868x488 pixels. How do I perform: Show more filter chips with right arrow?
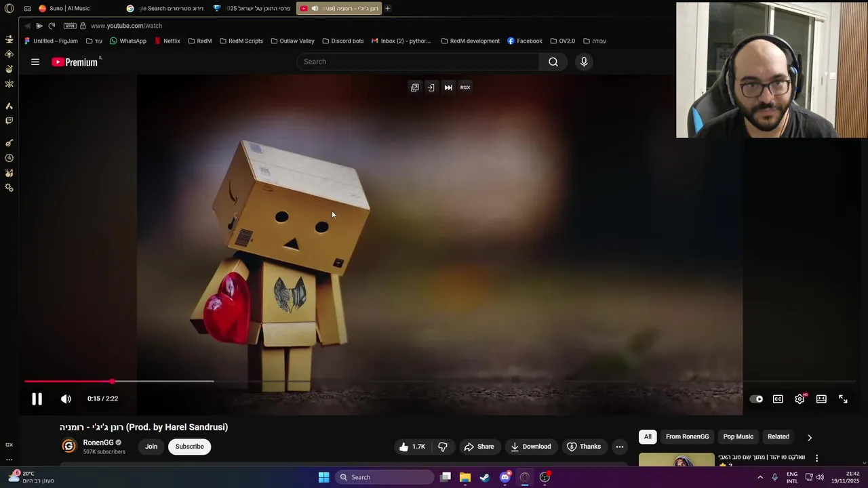[809, 437]
